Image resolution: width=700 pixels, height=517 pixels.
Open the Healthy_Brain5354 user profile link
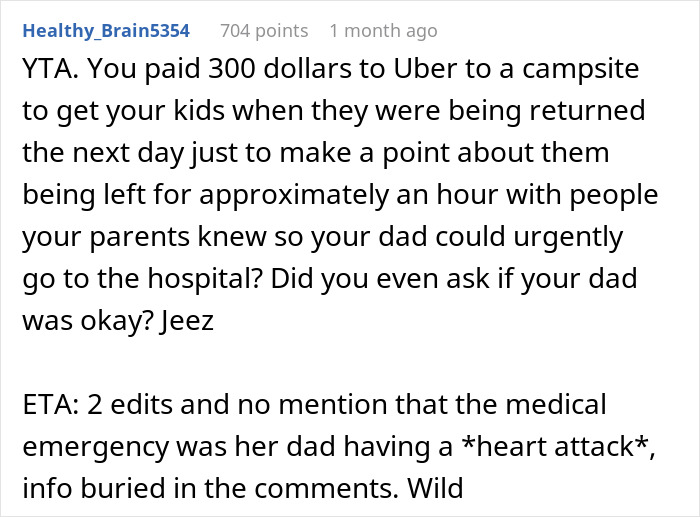tap(106, 31)
